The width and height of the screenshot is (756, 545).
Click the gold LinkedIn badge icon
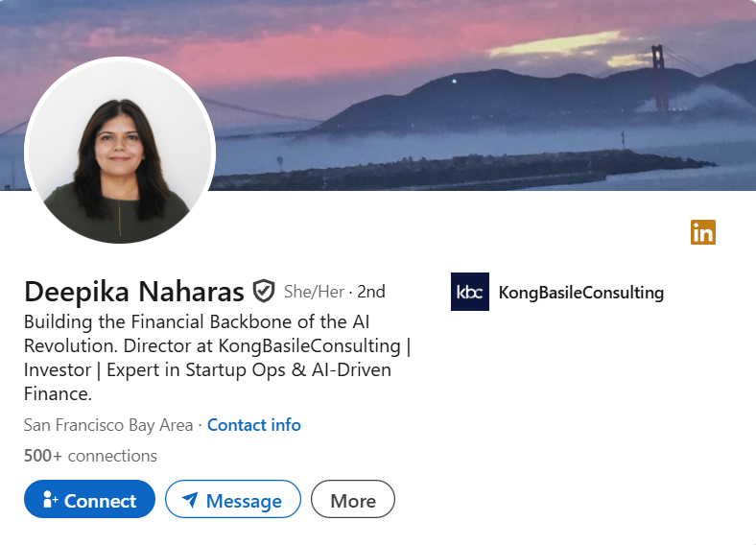(x=702, y=232)
